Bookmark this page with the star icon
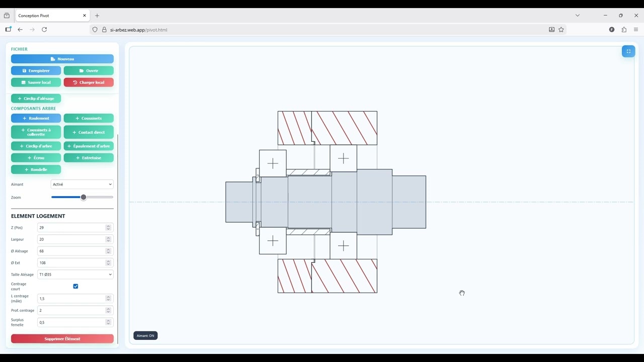The height and width of the screenshot is (362, 644). 561,30
